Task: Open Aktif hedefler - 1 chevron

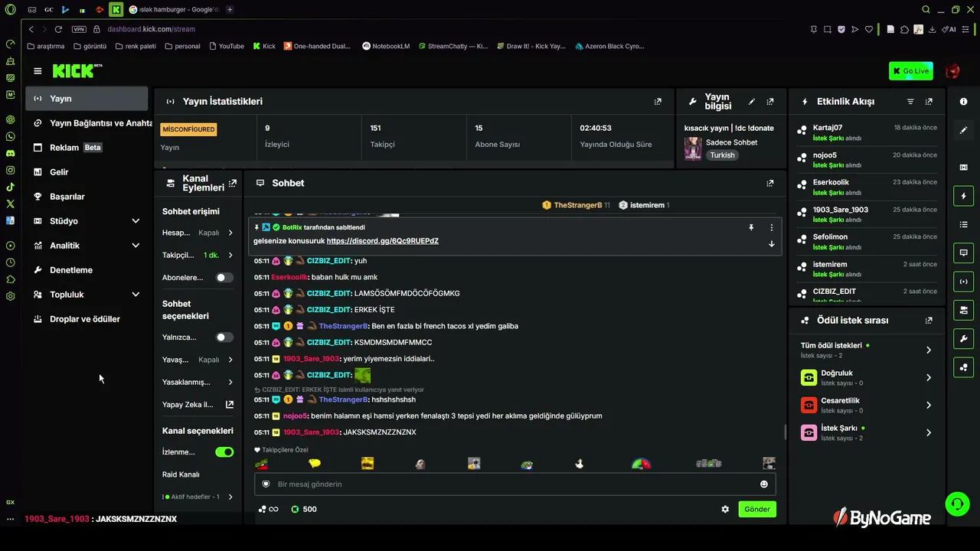Action: (230, 497)
